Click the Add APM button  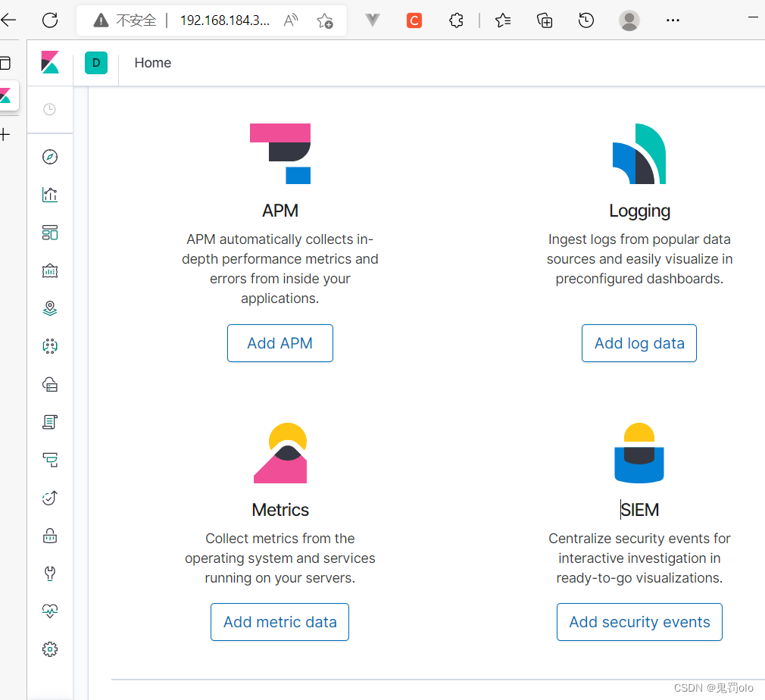280,343
